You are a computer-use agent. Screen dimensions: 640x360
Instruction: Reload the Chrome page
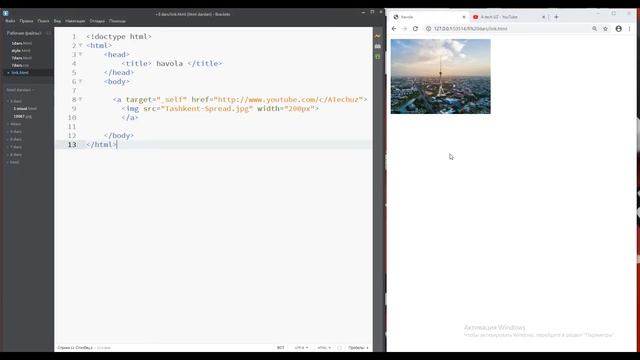pos(415,29)
